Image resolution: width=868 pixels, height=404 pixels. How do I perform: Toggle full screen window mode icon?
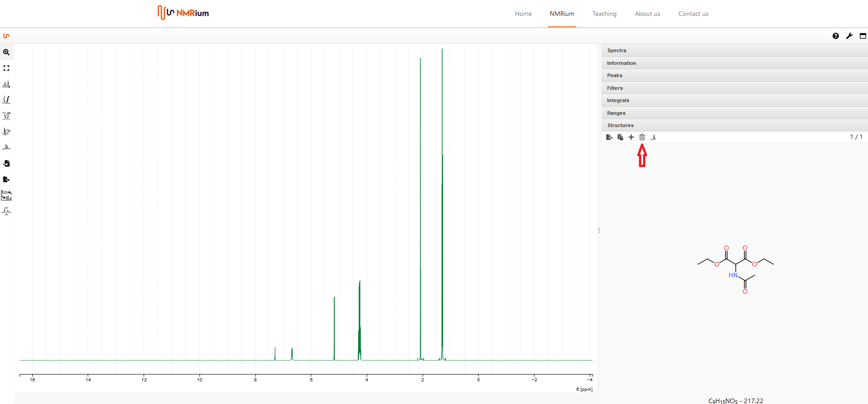coord(863,36)
